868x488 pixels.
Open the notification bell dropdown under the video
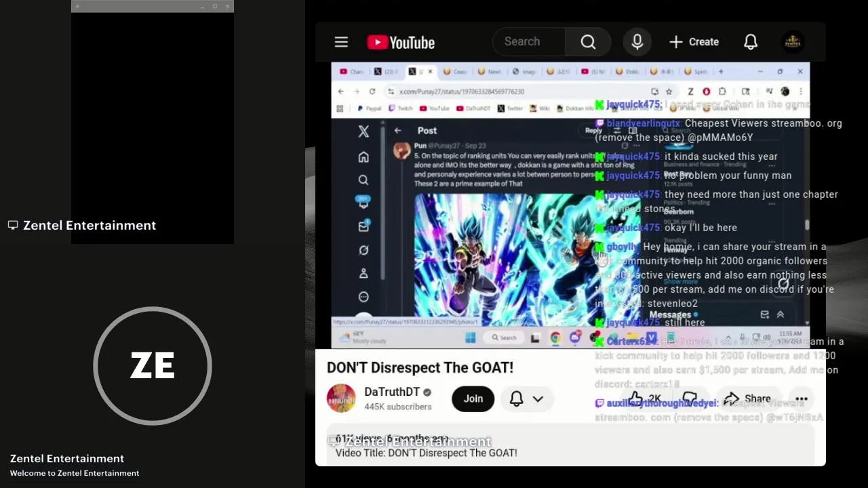click(527, 399)
